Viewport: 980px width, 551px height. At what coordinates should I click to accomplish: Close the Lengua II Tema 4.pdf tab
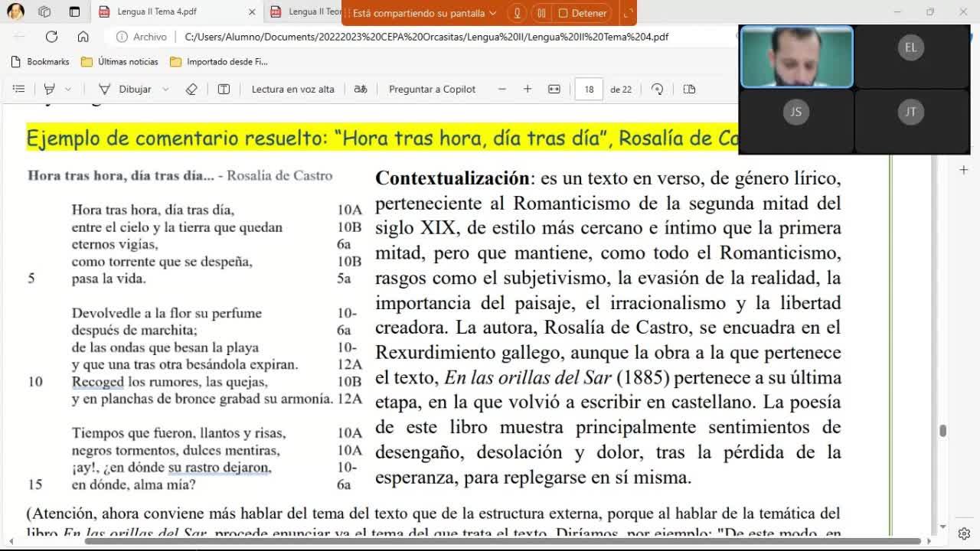pyautogui.click(x=253, y=12)
